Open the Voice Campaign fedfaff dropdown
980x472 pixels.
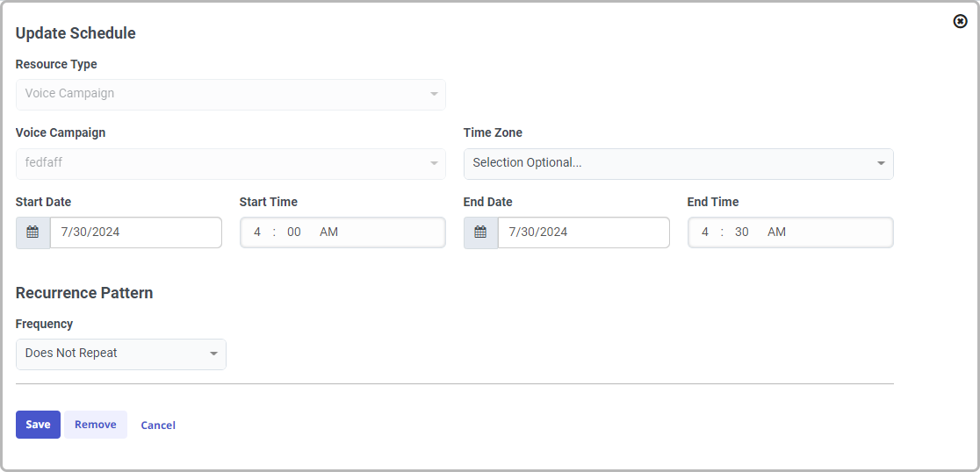point(231,163)
